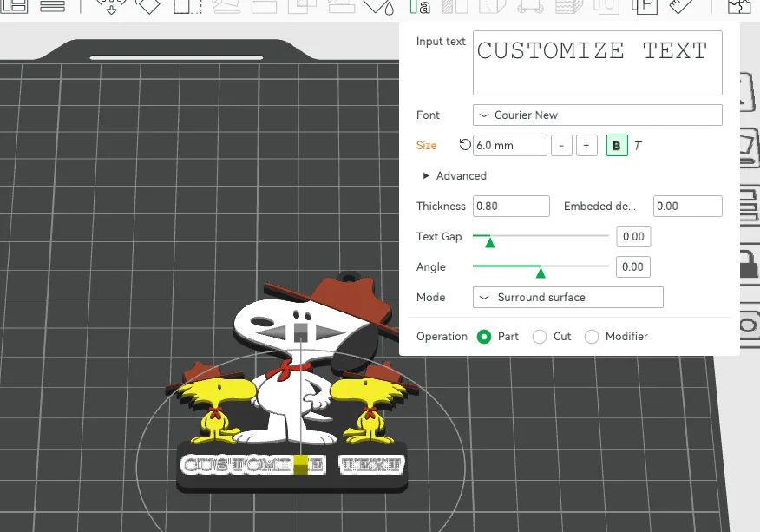This screenshot has width=760, height=532.
Task: Click the 6.0 mm size field
Action: click(510, 146)
